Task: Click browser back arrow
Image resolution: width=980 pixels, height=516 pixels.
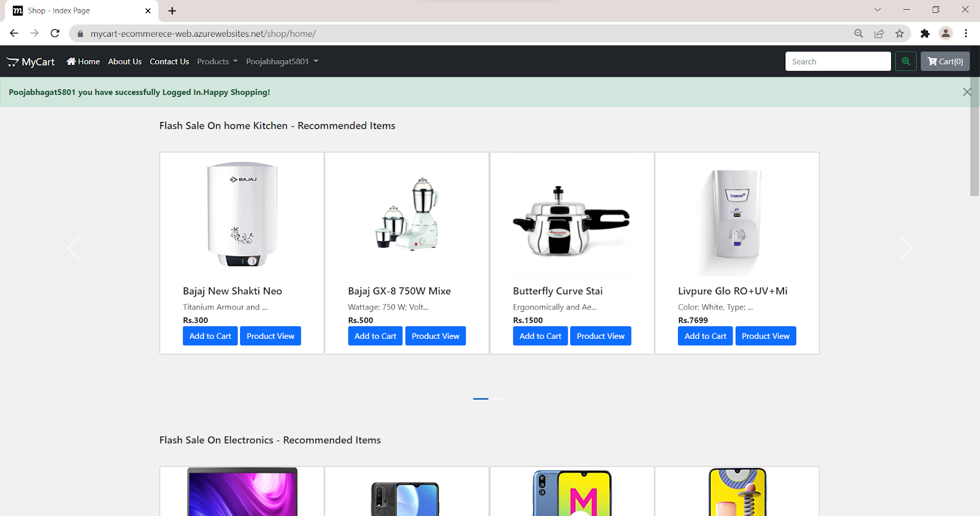Action: tap(14, 34)
